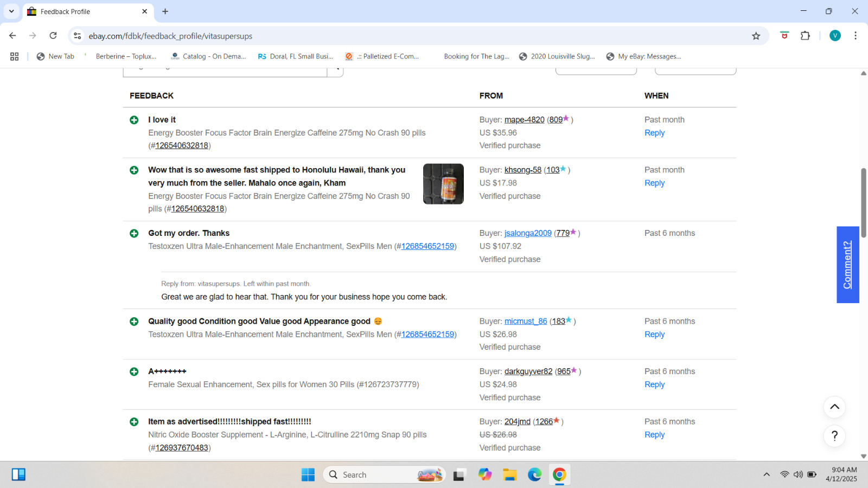Reply to the 'I love it' feedback
Screen dimensions: 868x488
654,133
